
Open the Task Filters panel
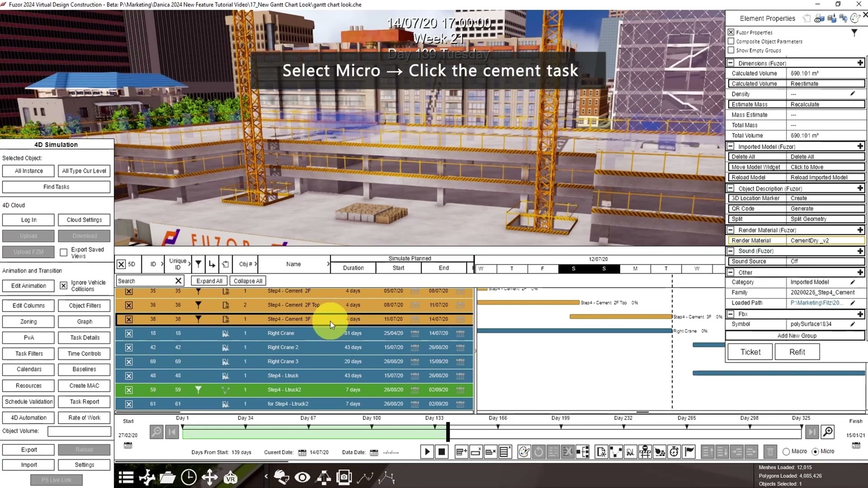point(29,353)
